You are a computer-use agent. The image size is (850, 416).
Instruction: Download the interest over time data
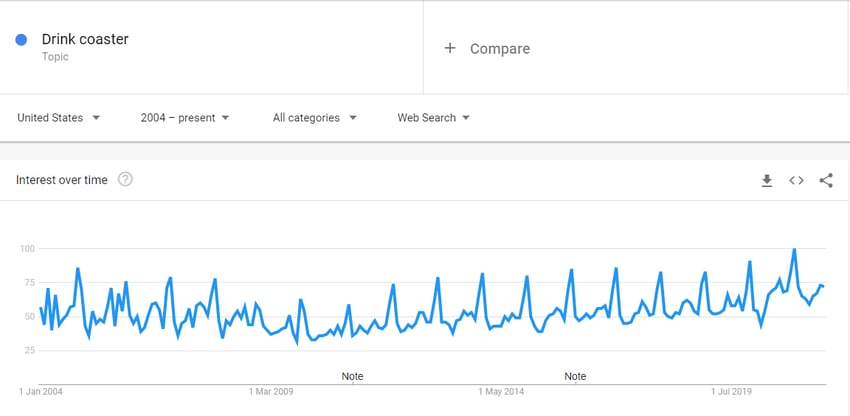pos(767,181)
